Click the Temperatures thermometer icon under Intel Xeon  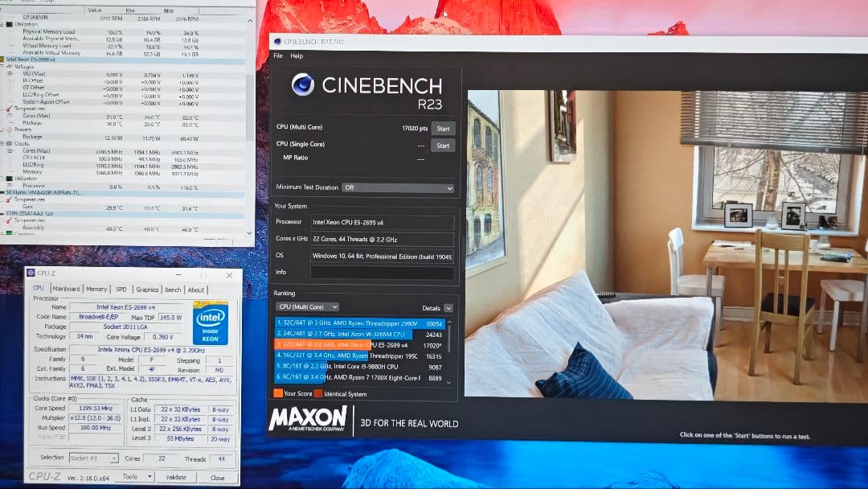click(10, 109)
